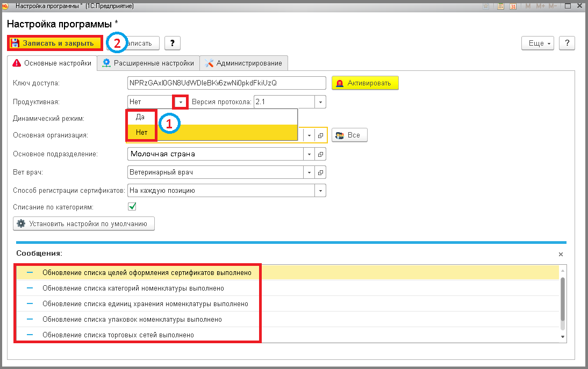
Task: Click the yellow Активировать button
Action: (x=365, y=83)
